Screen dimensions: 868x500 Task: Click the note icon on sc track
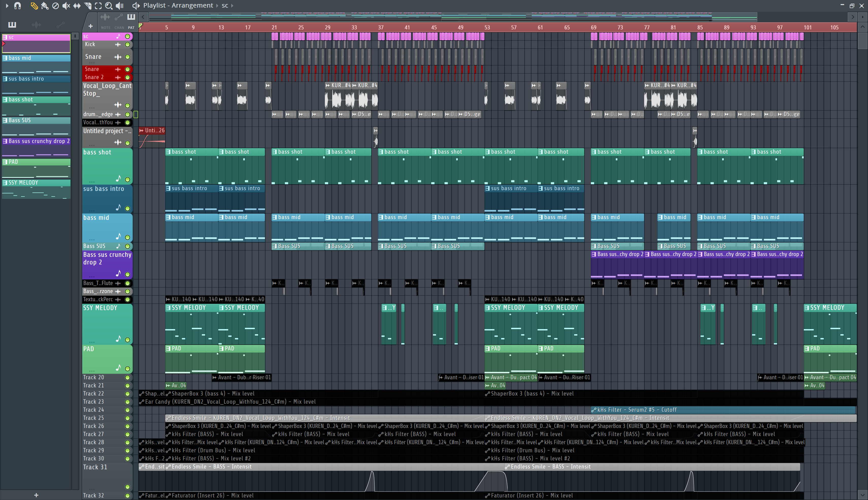(x=118, y=36)
